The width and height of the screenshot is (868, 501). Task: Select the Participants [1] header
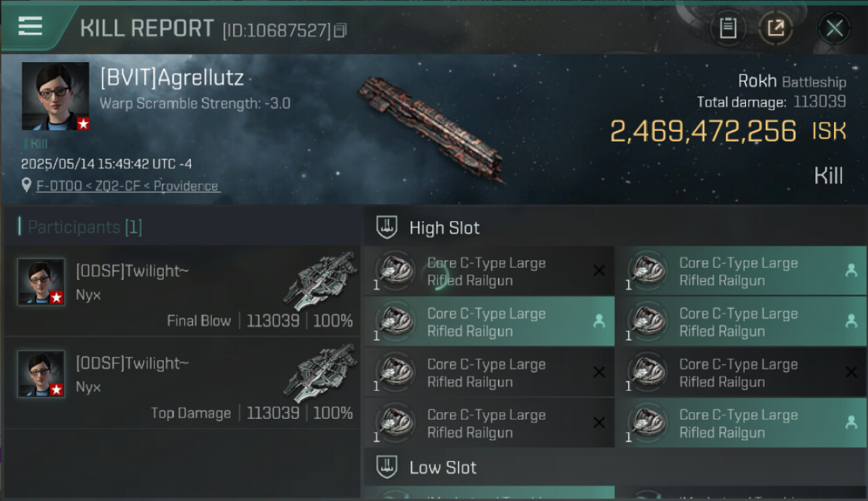click(80, 227)
